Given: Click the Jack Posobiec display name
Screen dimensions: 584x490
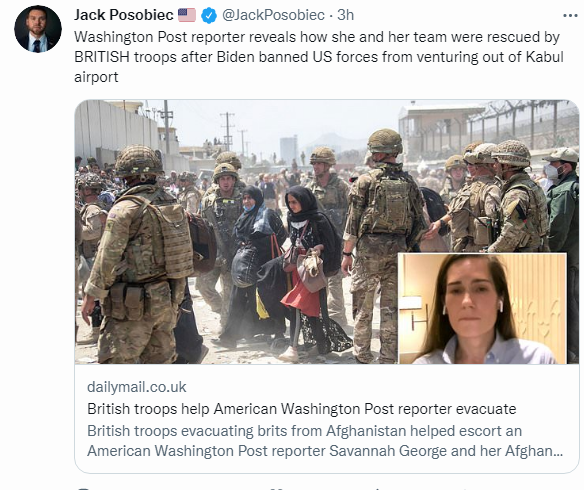Looking at the screenshot, I should [x=124, y=15].
